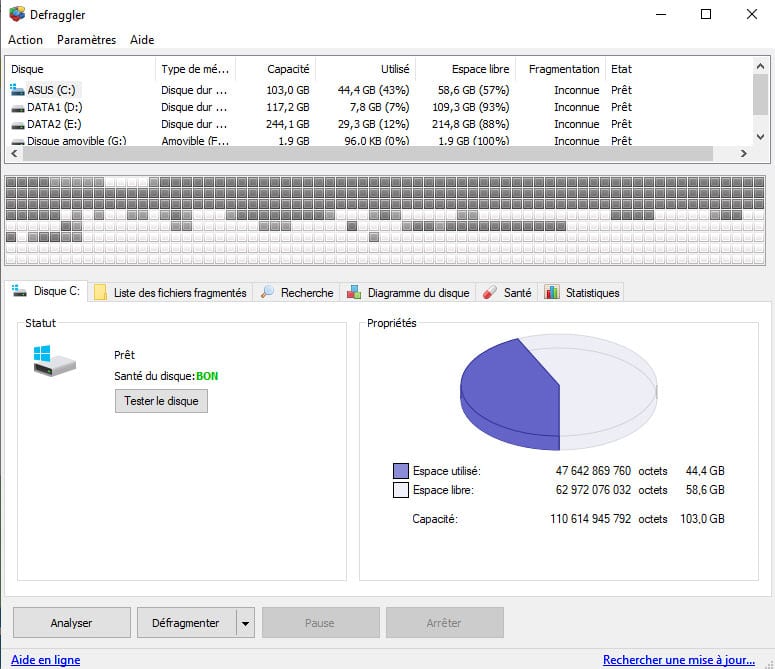Image resolution: width=775 pixels, height=669 pixels.
Task: Click the Diagramme du disque icon
Action: point(353,292)
